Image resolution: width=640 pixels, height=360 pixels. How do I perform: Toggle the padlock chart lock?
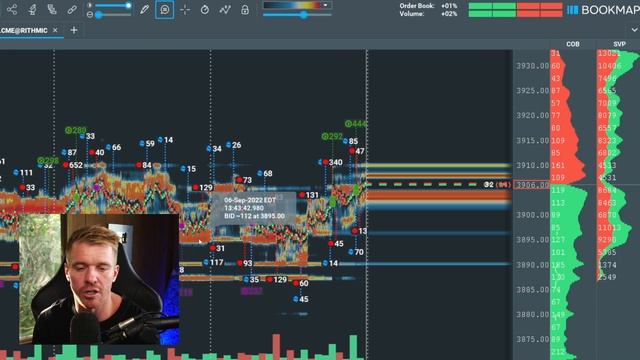245,10
